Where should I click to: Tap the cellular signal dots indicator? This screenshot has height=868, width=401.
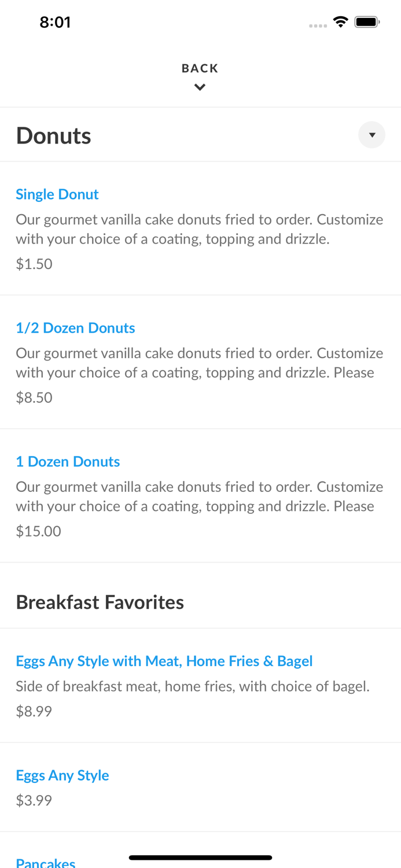pyautogui.click(x=318, y=25)
